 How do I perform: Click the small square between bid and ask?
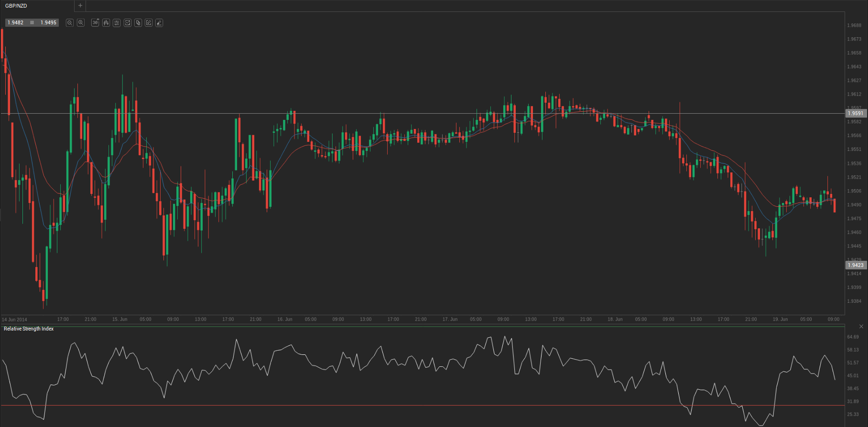(32, 23)
